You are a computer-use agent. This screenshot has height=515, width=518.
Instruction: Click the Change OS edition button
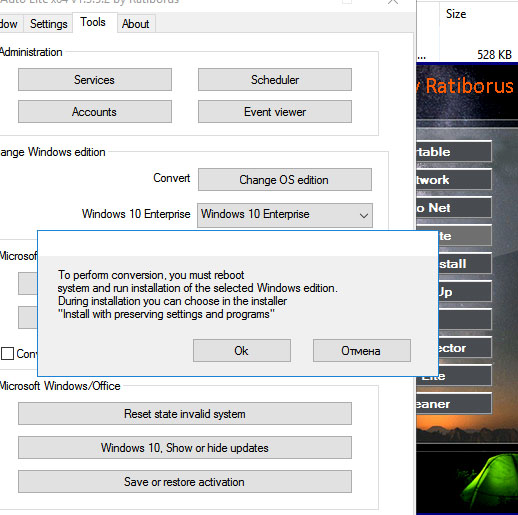[285, 180]
